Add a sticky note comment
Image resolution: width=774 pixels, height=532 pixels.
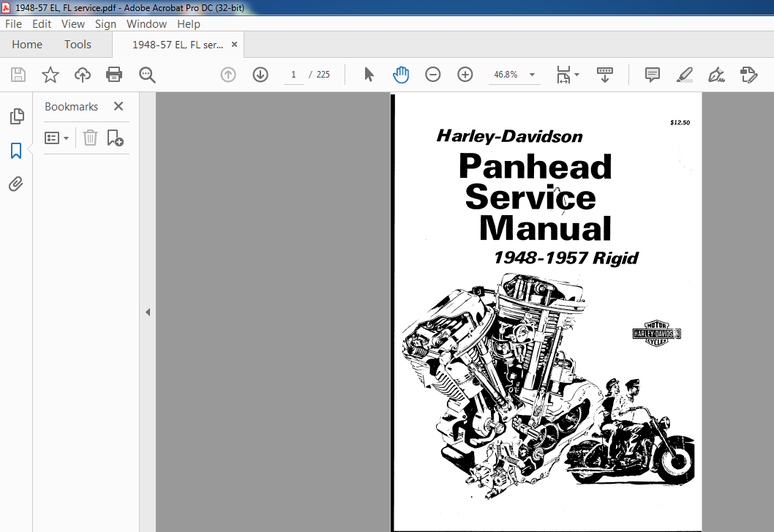pyautogui.click(x=652, y=75)
